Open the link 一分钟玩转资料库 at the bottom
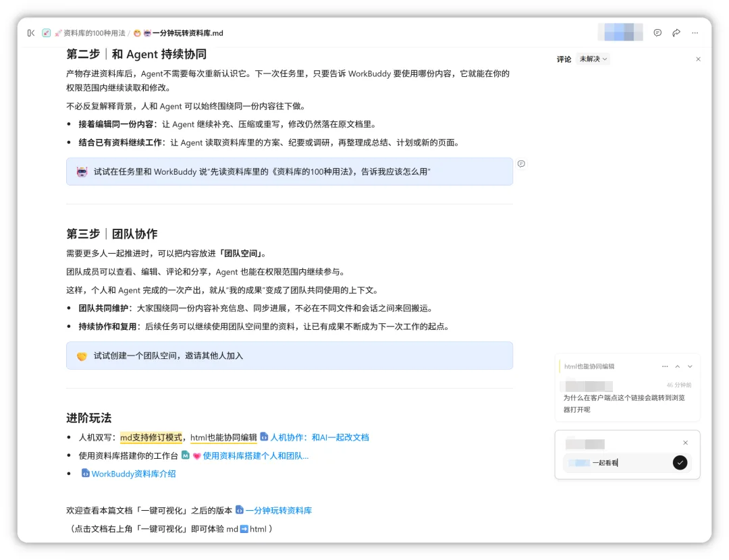729x560 pixels. [279, 511]
